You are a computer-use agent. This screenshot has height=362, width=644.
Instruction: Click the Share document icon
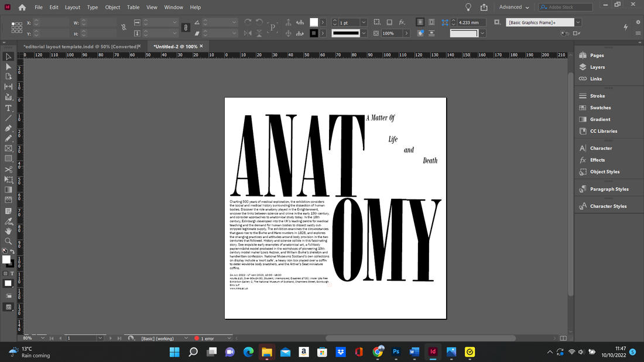(484, 8)
